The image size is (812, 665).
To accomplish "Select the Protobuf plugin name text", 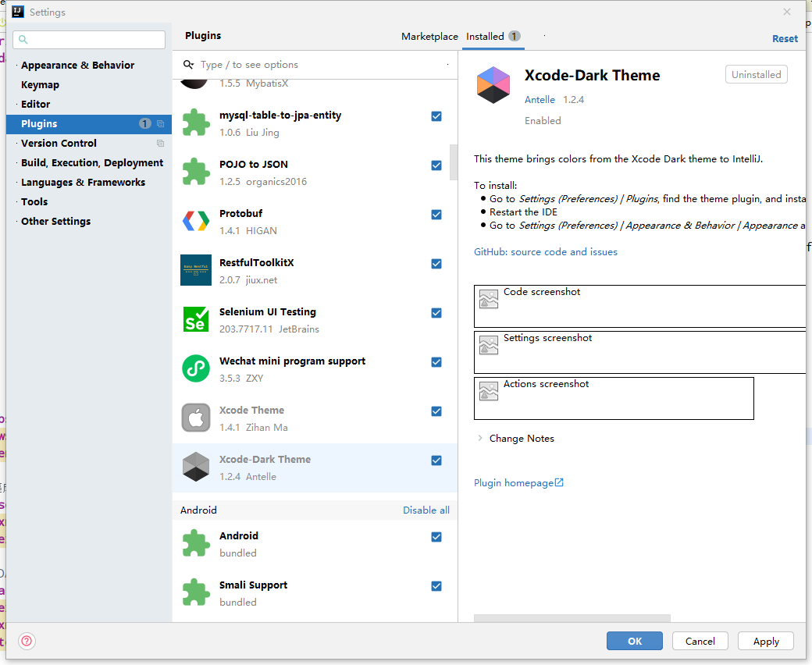I will 240,214.
